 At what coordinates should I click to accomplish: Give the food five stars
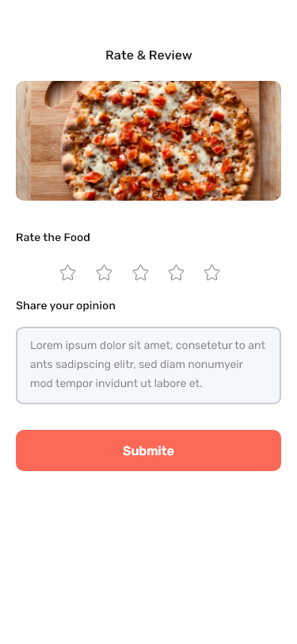point(212,273)
